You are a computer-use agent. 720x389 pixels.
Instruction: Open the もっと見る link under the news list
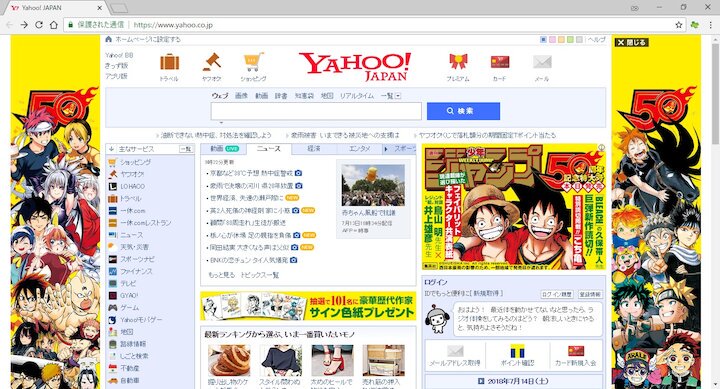[x=222, y=275]
